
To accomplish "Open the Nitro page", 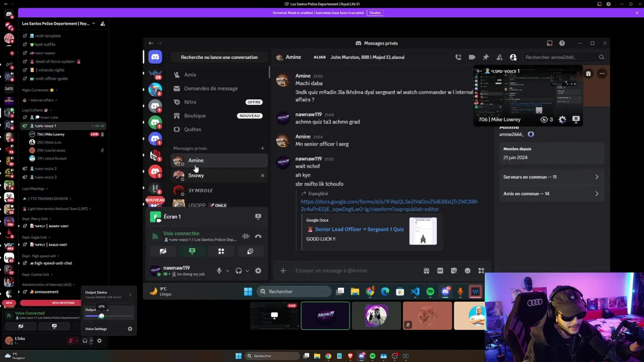I will pyautogui.click(x=218, y=102).
